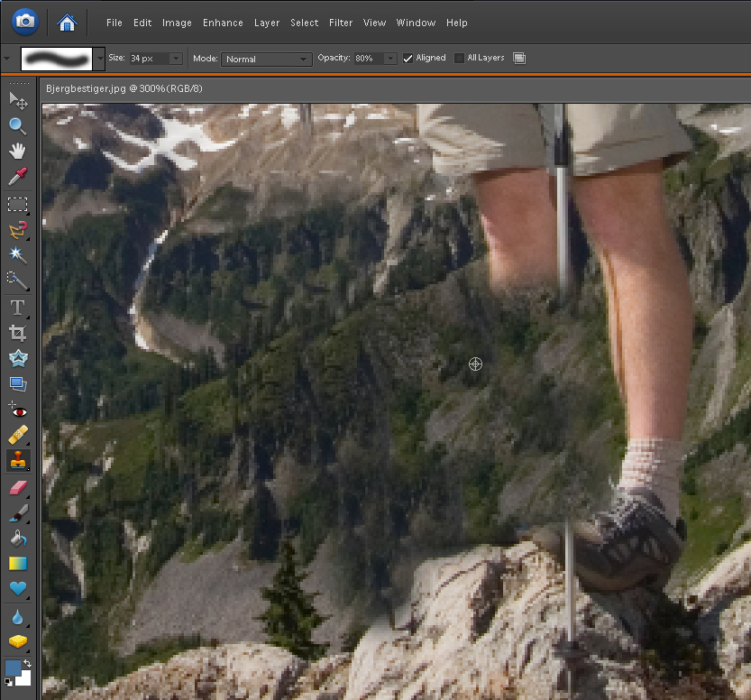
Task: Select the Zoom magnifier tool
Action: pyautogui.click(x=18, y=126)
